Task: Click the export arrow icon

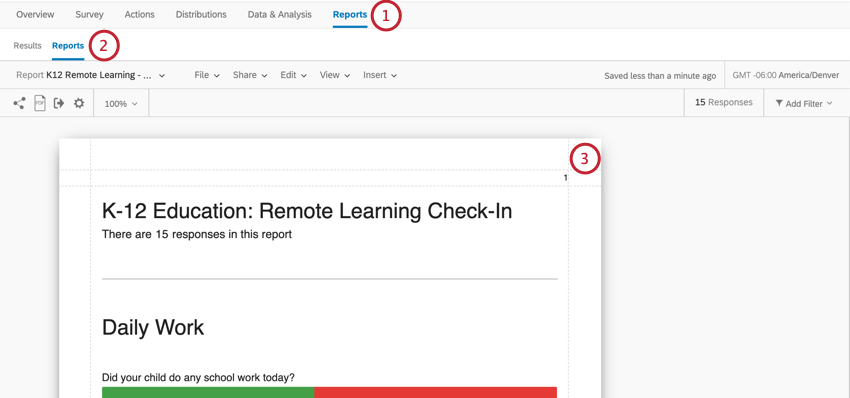Action: point(59,103)
